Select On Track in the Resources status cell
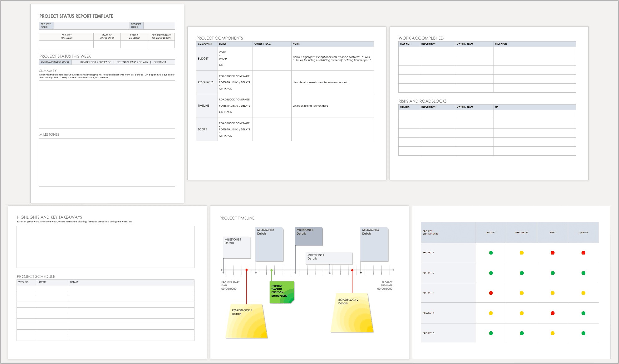The image size is (619, 364). [225, 89]
